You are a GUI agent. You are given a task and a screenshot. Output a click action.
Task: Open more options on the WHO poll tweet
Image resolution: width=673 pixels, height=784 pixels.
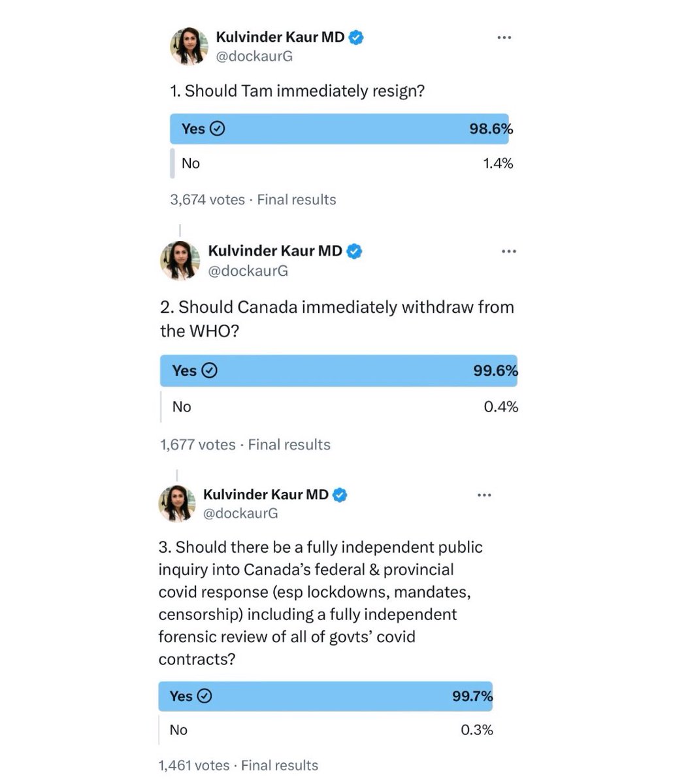coord(508,252)
